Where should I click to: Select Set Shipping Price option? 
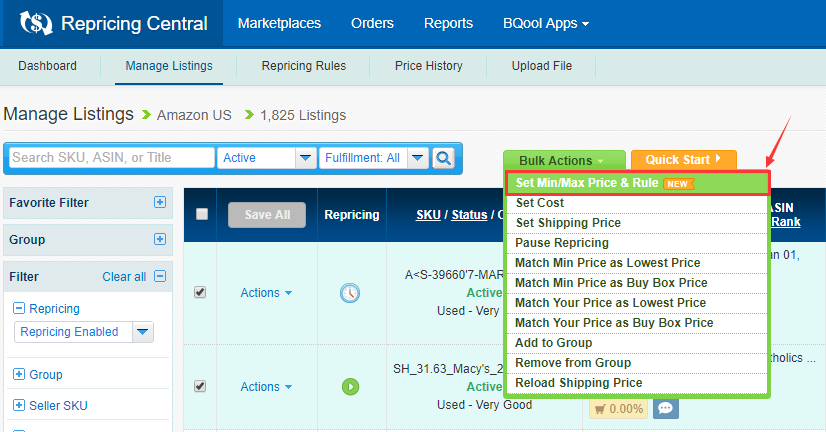click(x=637, y=223)
